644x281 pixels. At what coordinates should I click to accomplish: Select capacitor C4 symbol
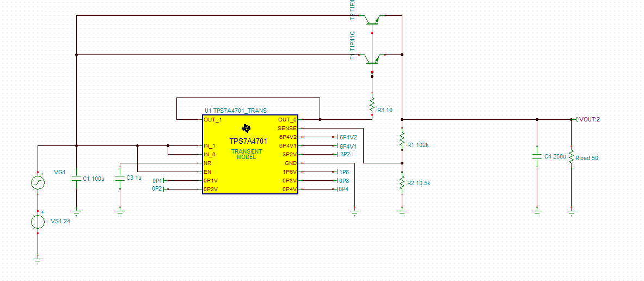pos(537,157)
